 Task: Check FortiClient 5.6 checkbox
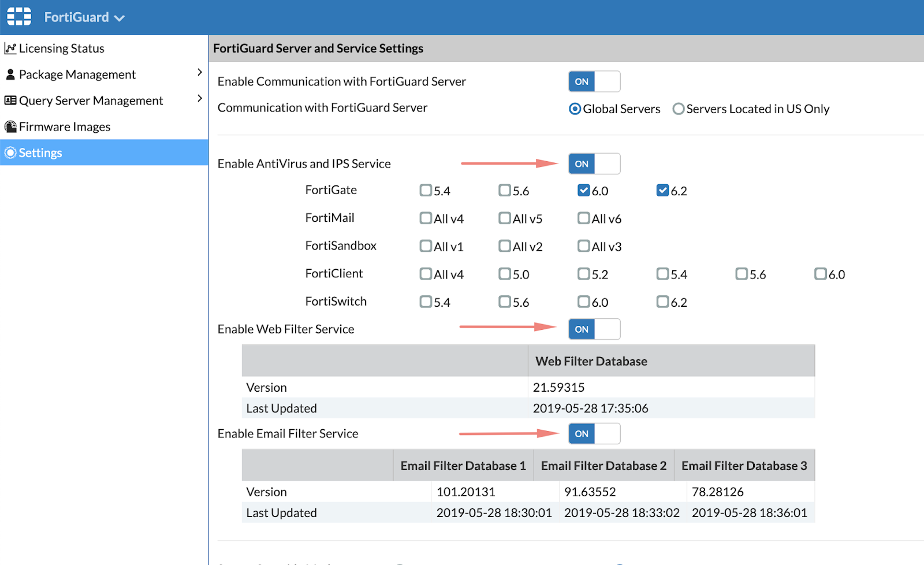[x=742, y=273]
